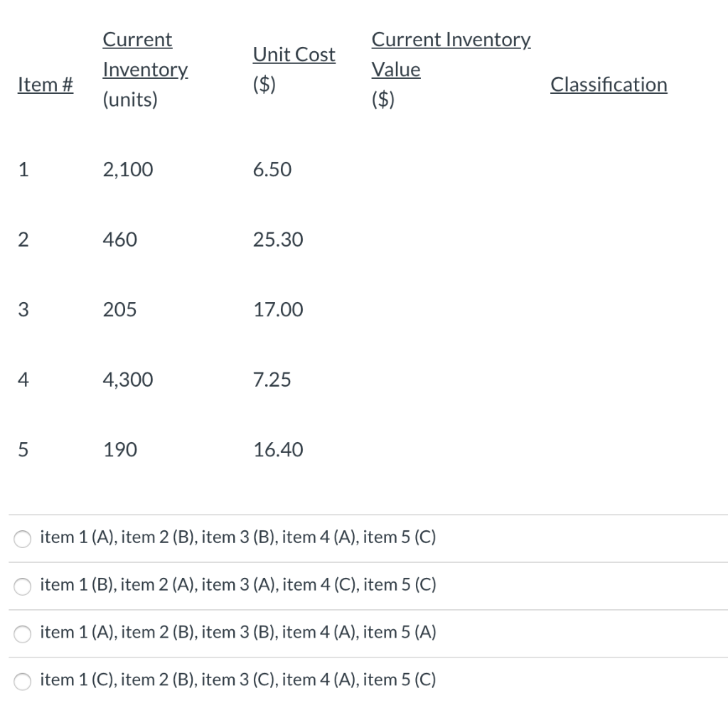This screenshot has height=703, width=728.
Task: Click the Classification column header
Action: pos(608,84)
